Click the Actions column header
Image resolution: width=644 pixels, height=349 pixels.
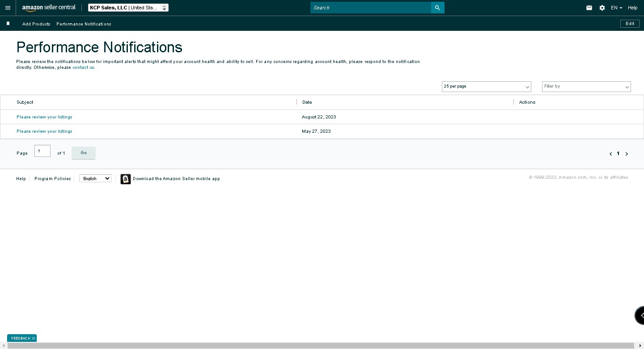click(527, 102)
